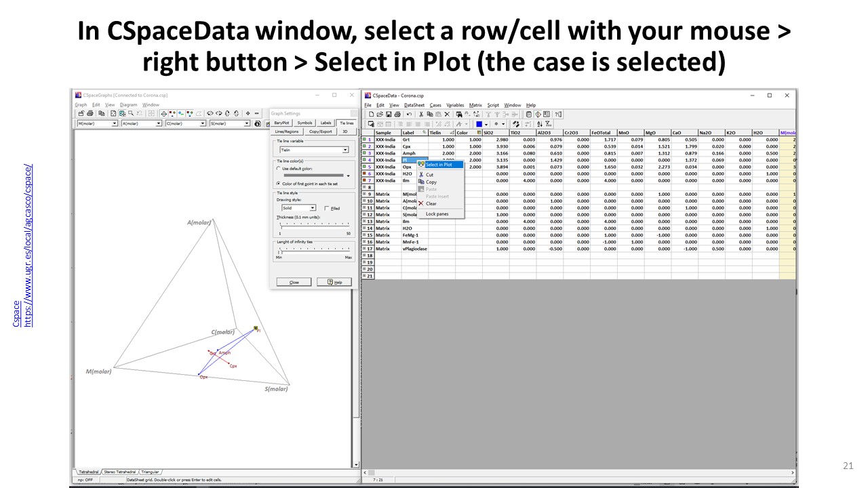Choose 'Select in Plot' from context menu
This screenshot has height=488, width=868.
[438, 165]
